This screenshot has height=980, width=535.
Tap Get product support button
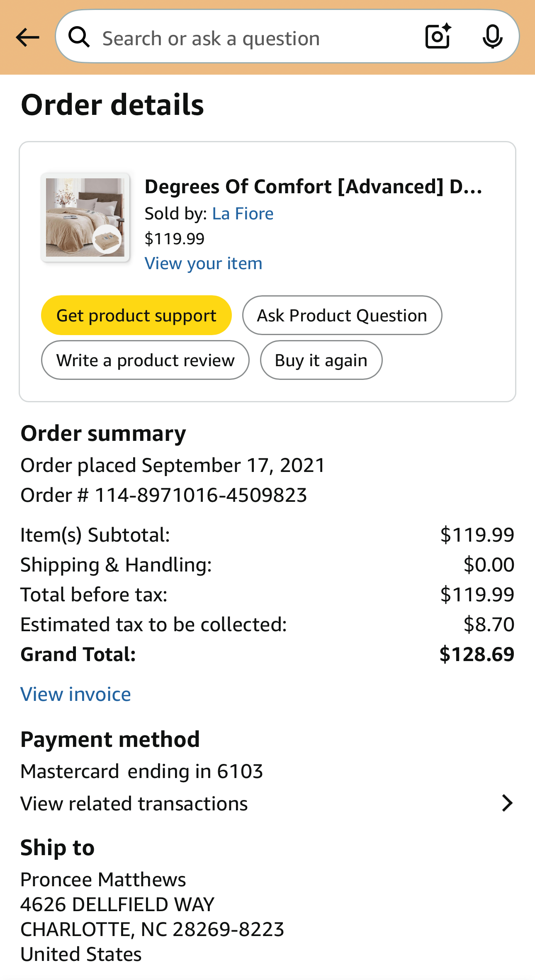(x=136, y=315)
